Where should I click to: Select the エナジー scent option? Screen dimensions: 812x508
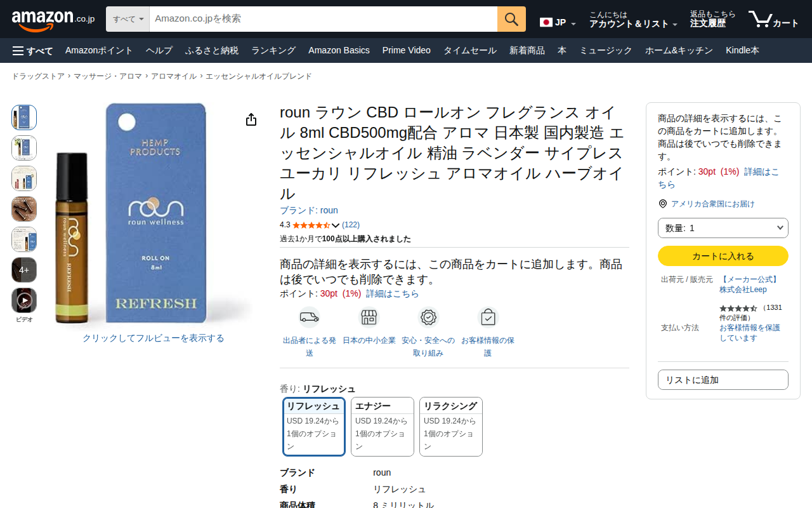click(383, 427)
